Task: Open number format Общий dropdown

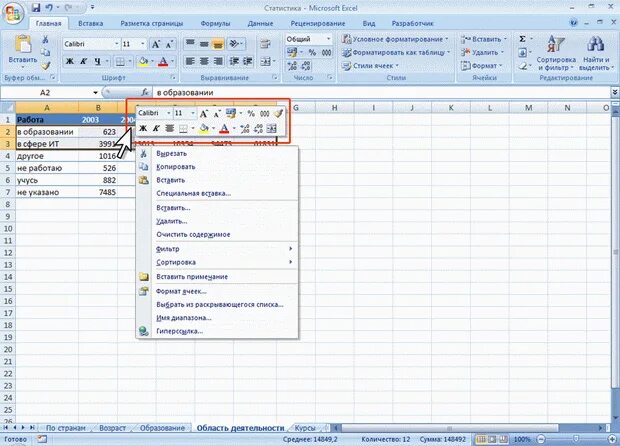Action: click(328, 39)
